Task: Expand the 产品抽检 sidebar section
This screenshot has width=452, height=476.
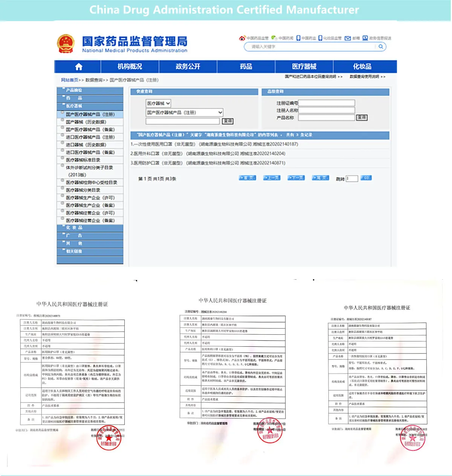Action: (90, 90)
